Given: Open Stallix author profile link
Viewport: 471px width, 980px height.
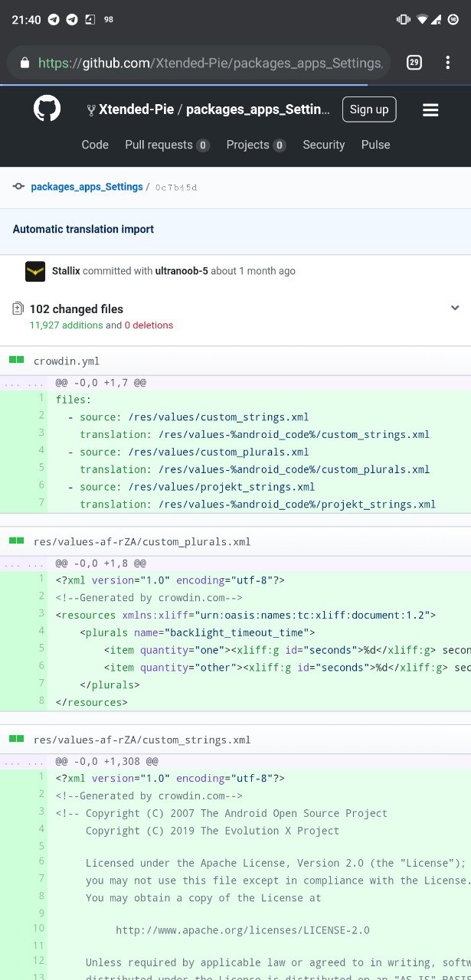Looking at the screenshot, I should [66, 271].
